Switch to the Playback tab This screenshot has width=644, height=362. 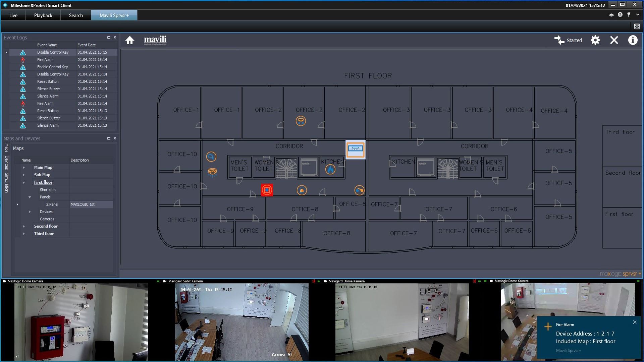tap(43, 15)
